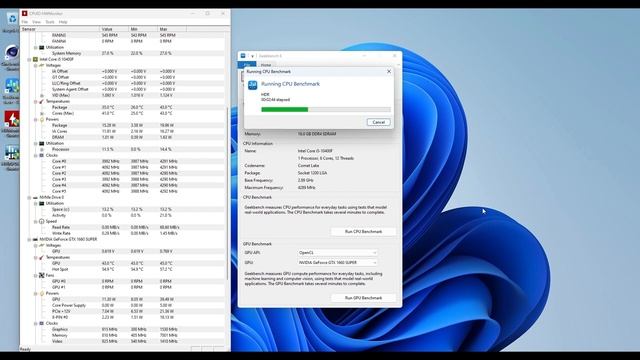The width and height of the screenshot is (640, 360).
Task: Click the drive icon beside NVMe Drive 0
Action: (x=36, y=197)
